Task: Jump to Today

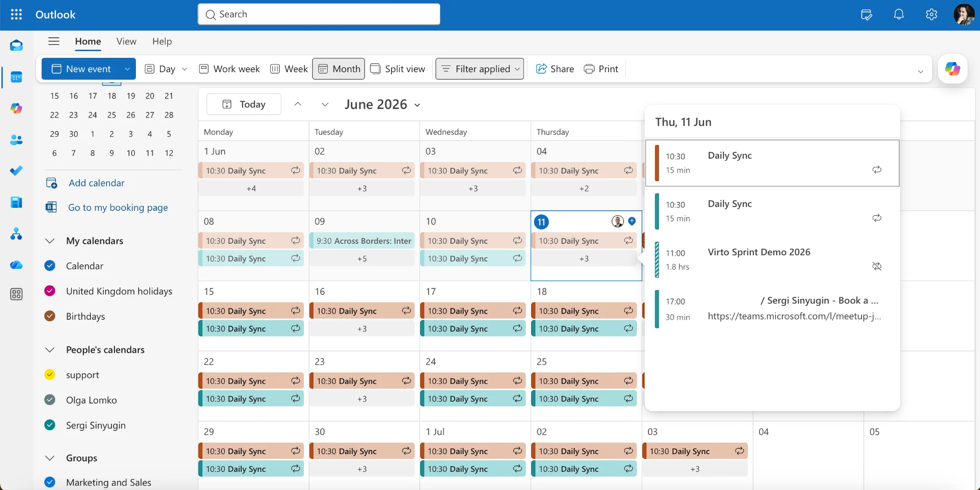Action: pyautogui.click(x=244, y=104)
